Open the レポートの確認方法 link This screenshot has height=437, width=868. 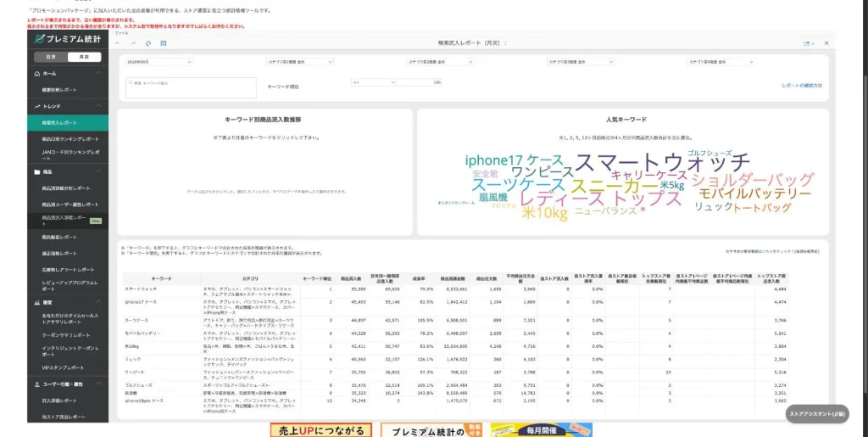802,86
